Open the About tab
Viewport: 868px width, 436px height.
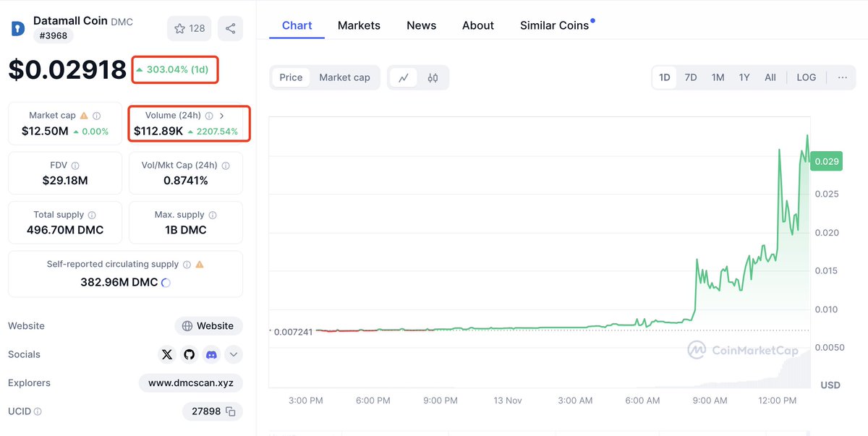click(478, 25)
